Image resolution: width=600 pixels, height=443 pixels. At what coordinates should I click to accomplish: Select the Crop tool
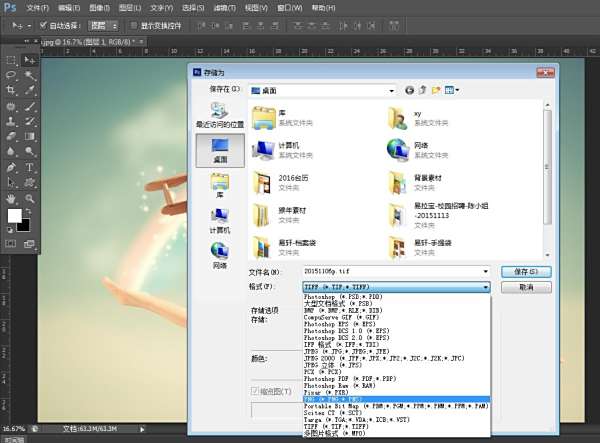click(x=11, y=90)
